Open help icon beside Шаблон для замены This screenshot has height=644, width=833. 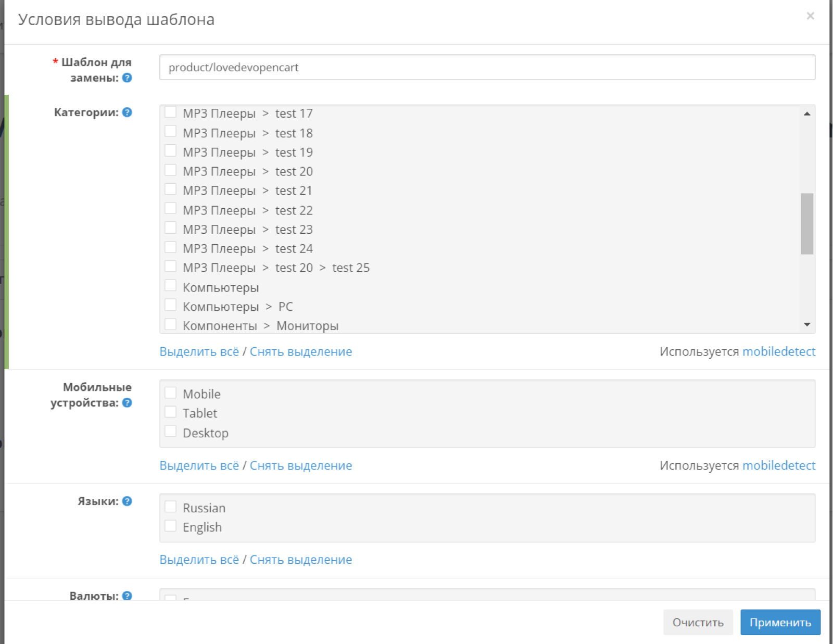click(x=127, y=78)
